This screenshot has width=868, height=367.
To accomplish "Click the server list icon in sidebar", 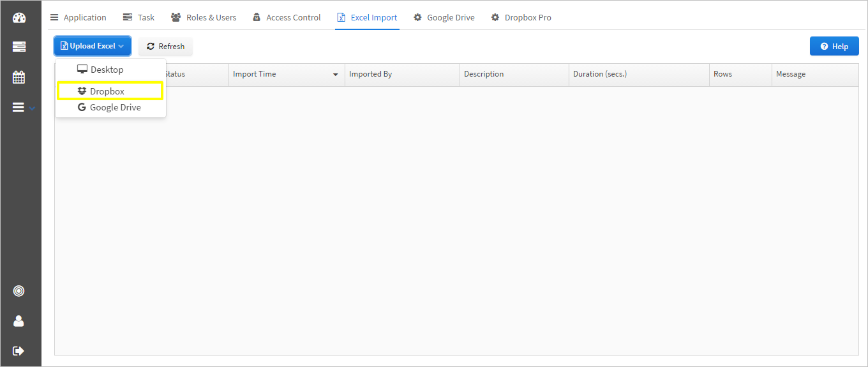I will [x=19, y=47].
